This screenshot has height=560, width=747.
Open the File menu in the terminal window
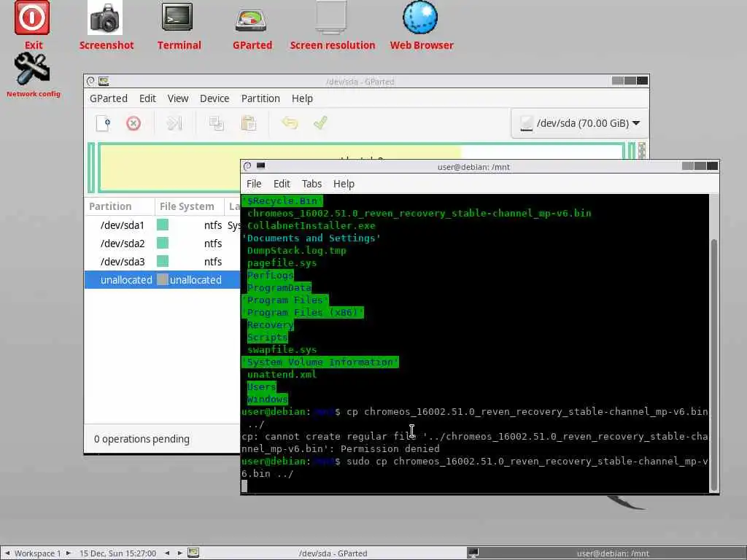tap(253, 184)
